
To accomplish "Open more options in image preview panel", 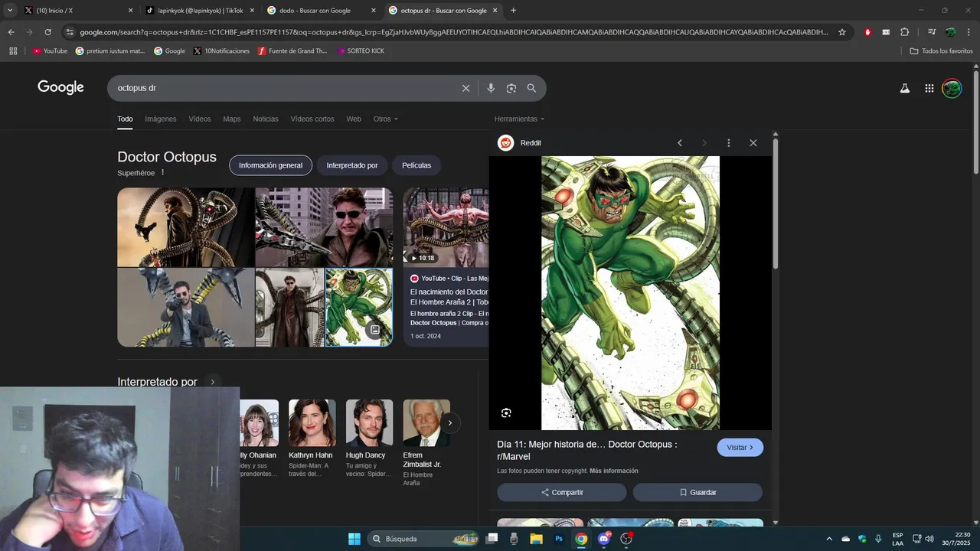I will [729, 143].
